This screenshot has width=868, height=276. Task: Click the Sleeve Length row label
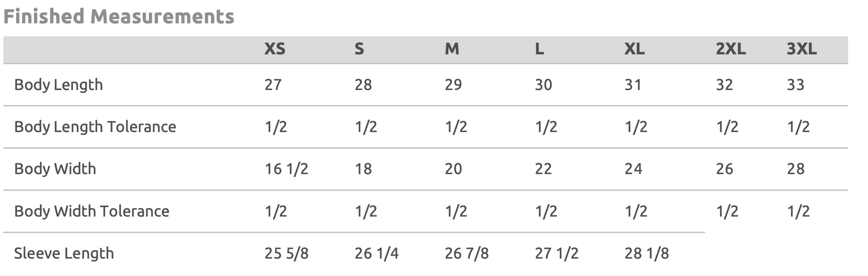[x=64, y=253]
